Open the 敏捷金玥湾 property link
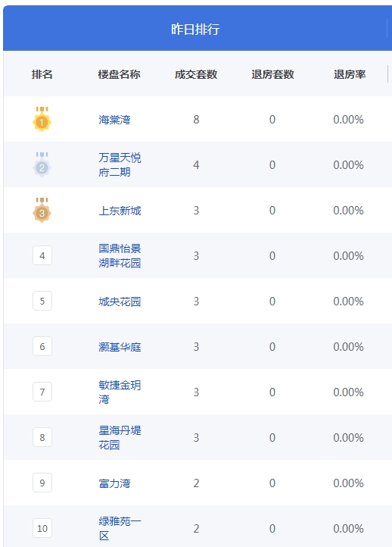 [120, 392]
